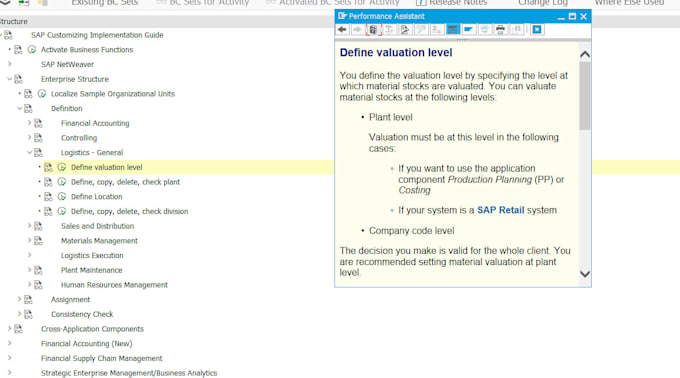Viewport: 680px width, 378px height.
Task: Open Activated BC Sets for Activity
Action: [333, 3]
